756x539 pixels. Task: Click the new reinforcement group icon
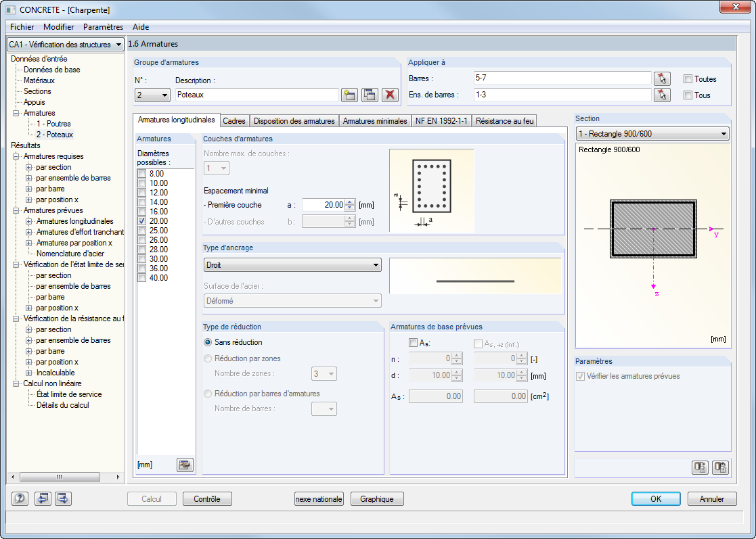click(x=349, y=95)
